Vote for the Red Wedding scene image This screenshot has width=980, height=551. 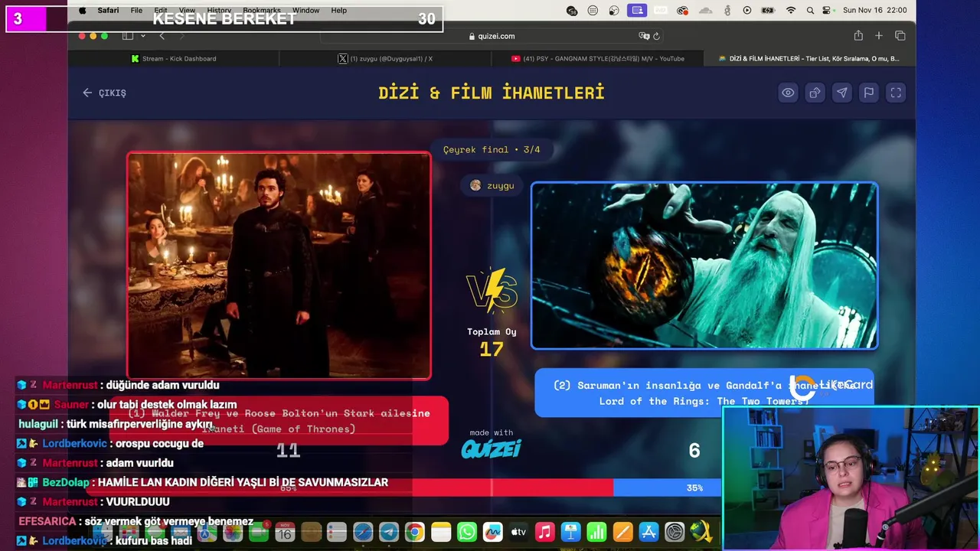279,266
